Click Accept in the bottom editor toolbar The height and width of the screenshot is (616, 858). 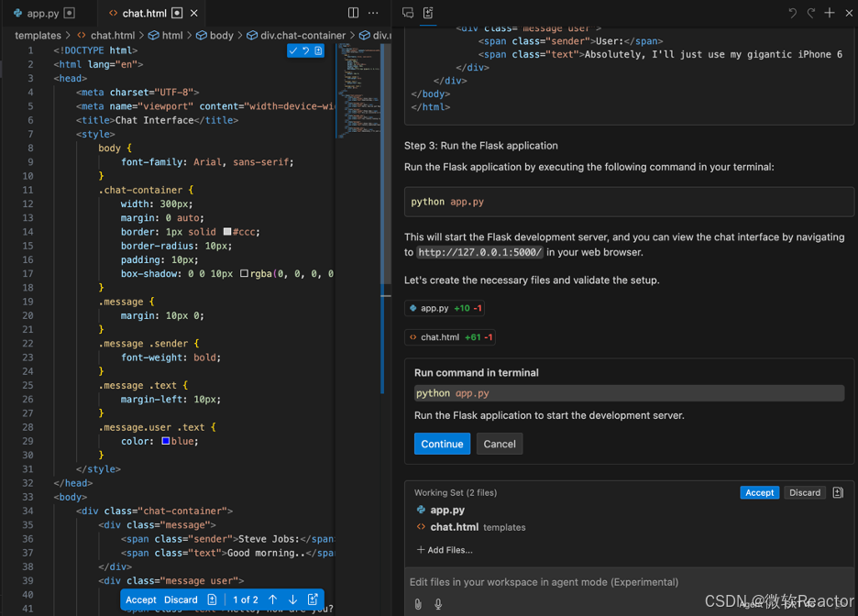click(141, 599)
